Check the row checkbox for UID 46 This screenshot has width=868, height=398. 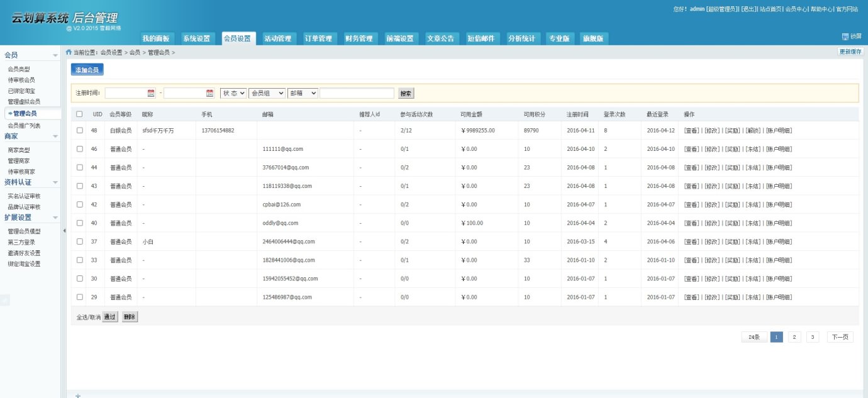(79, 149)
